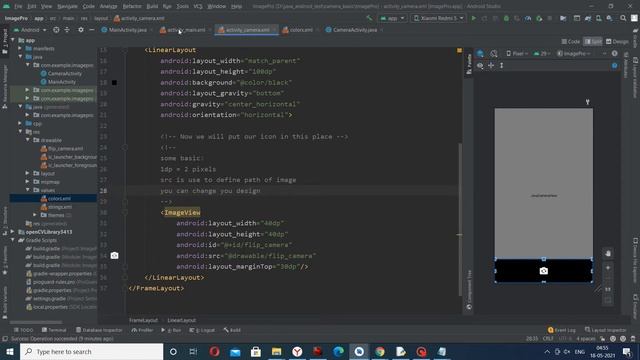This screenshot has height=360, width=640.
Task: Open the Logcat tool window
Action: [202, 330]
